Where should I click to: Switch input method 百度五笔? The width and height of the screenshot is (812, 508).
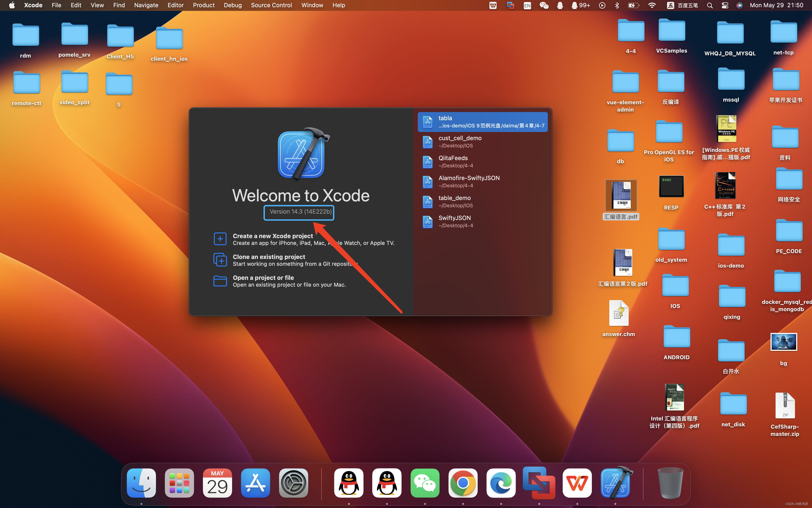tap(682, 5)
